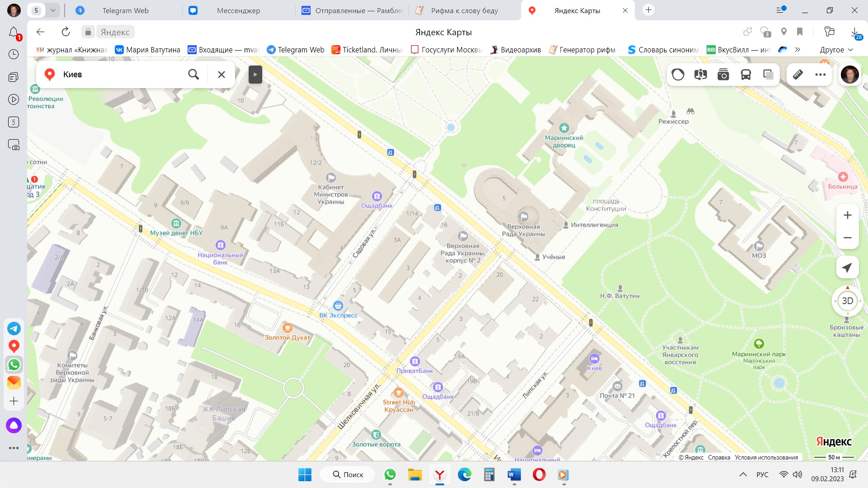Open more map options menu
Image resolution: width=868 pixels, height=488 pixels.
[821, 75]
